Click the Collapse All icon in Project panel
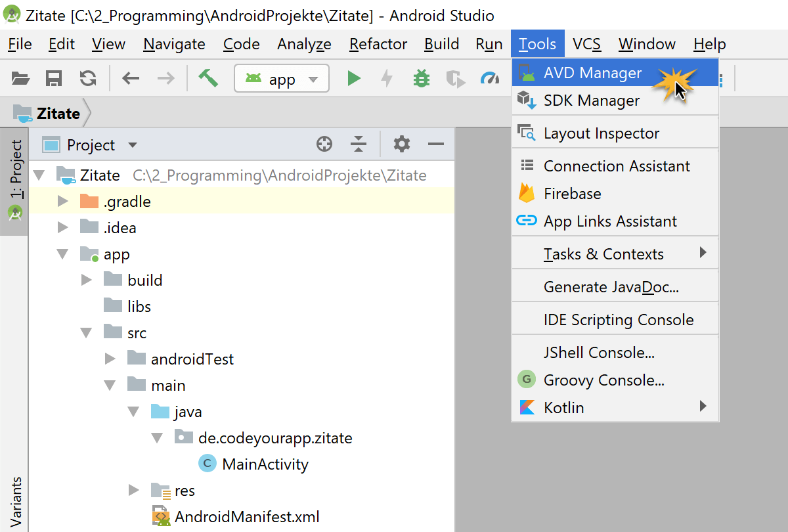 (358, 144)
